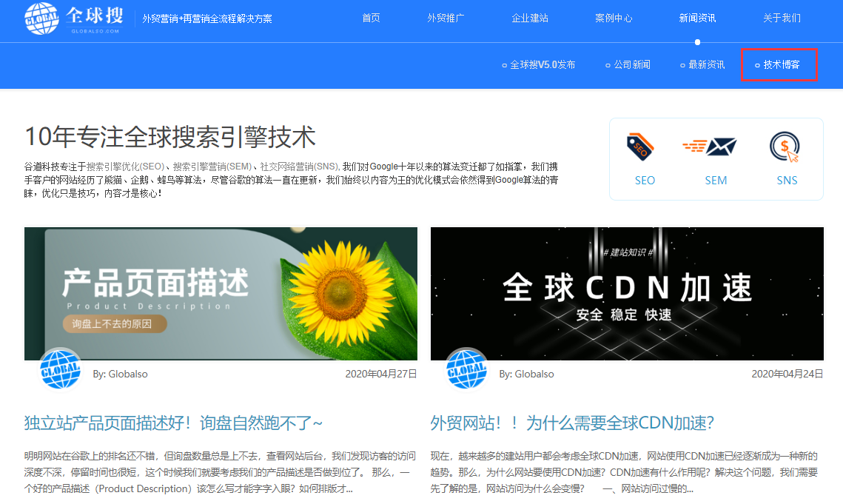Select 案例中心 in navigation bar

tap(614, 18)
